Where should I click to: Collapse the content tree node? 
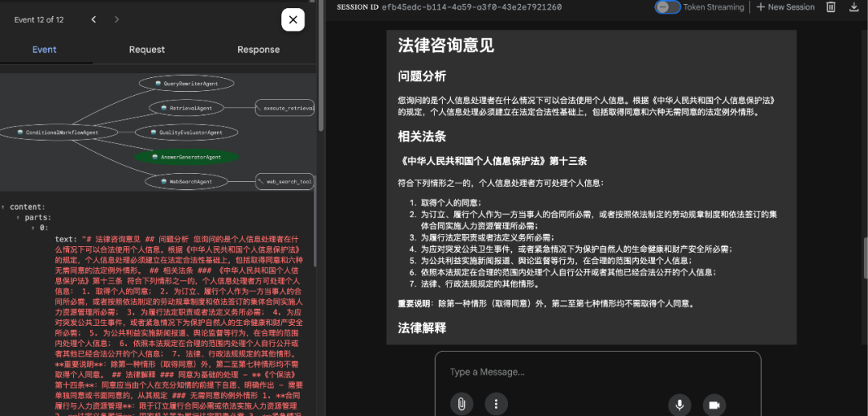coord(2,207)
